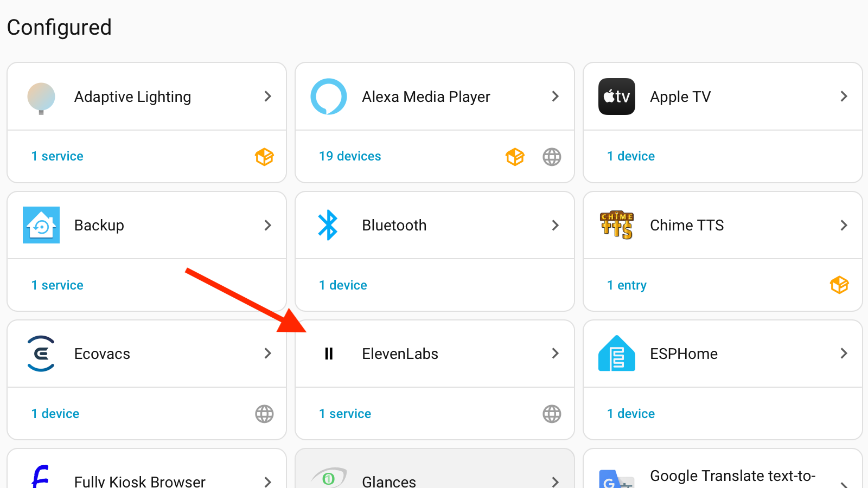
Task: Select the Glances title text
Action: coord(389,481)
